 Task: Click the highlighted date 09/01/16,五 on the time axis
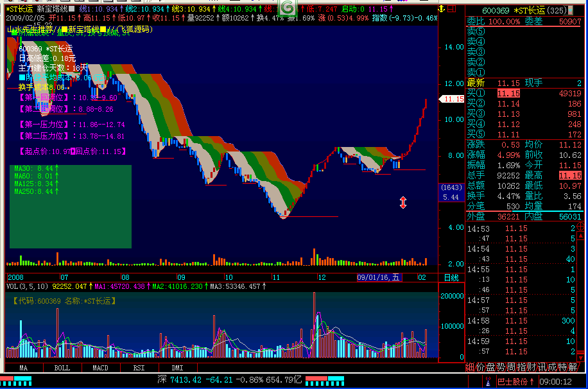(x=379, y=277)
